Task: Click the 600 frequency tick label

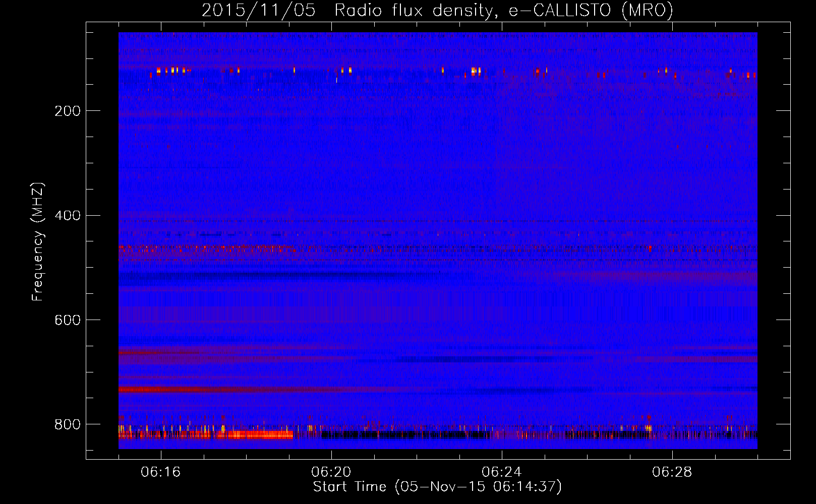Action: [67, 320]
